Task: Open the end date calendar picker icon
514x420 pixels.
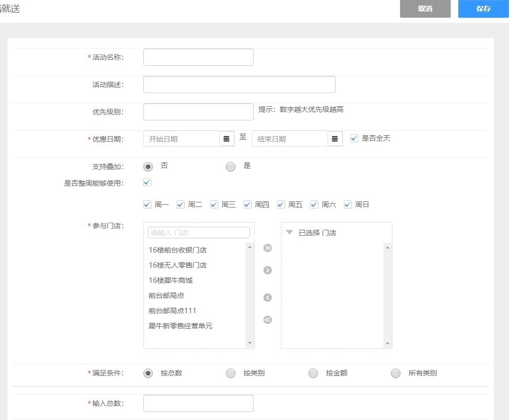Action: [x=335, y=139]
